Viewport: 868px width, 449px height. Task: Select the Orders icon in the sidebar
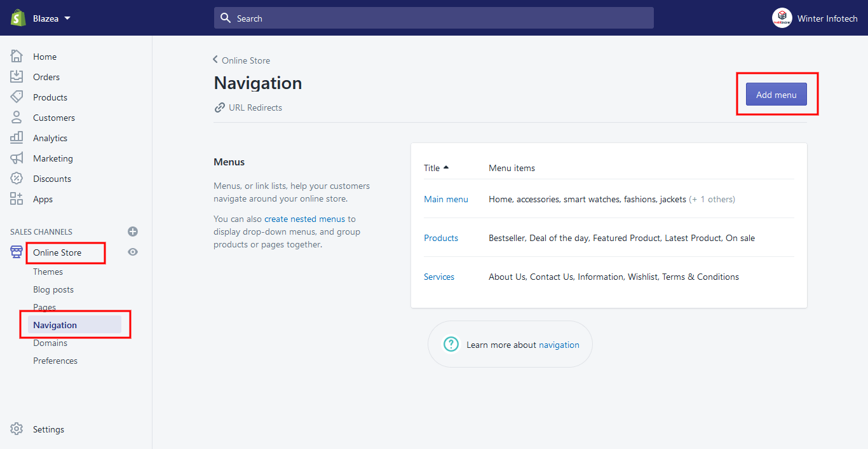(17, 76)
